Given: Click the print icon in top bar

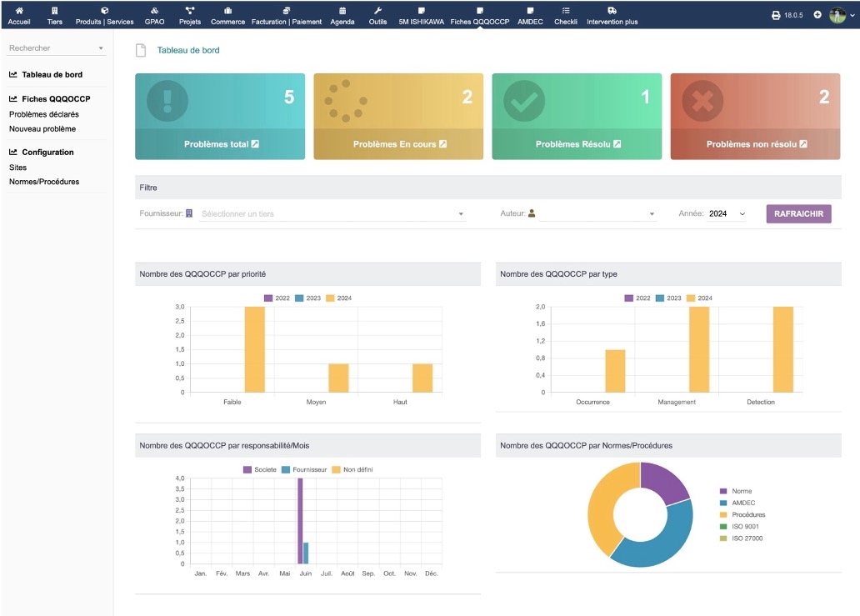Looking at the screenshot, I should 776,15.
